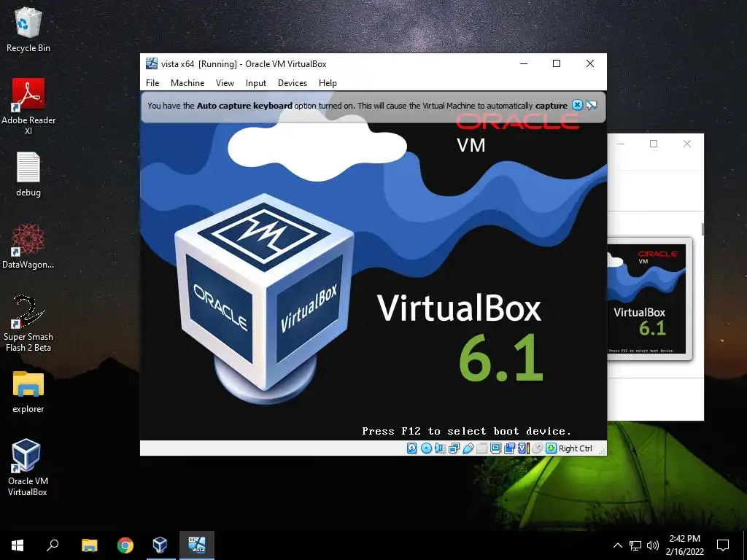Switch to VirtualBox Manager taskbar button
747x560 pixels.
(160, 545)
